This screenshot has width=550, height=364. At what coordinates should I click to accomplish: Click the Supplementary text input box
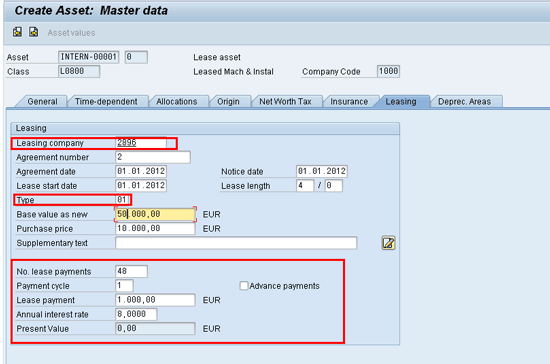tap(236, 243)
